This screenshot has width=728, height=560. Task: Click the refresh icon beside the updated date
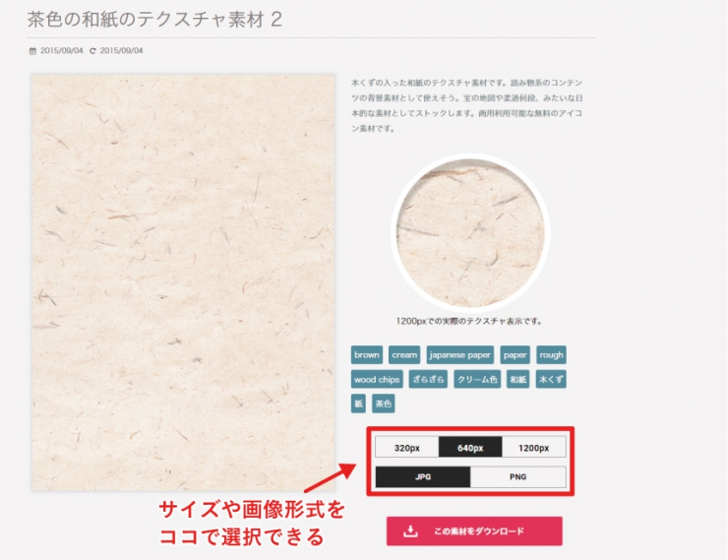click(x=92, y=50)
